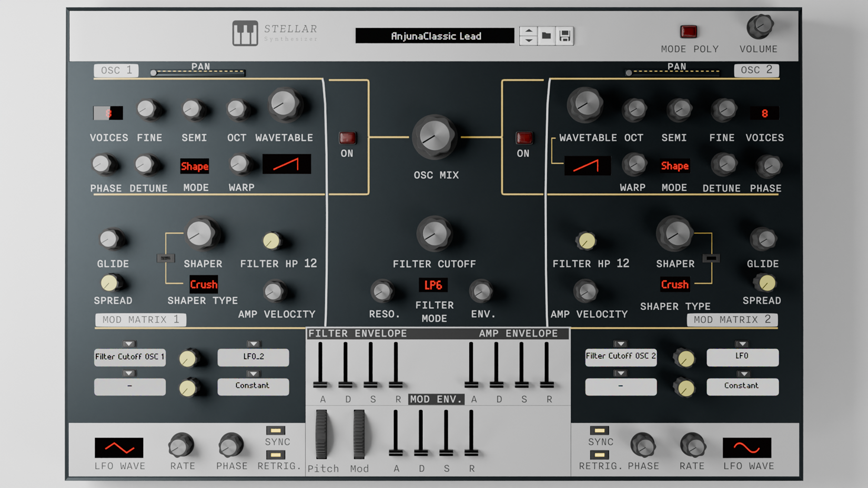868x488 pixels.
Task: Click the STELLAR piano logo
Action: [245, 33]
